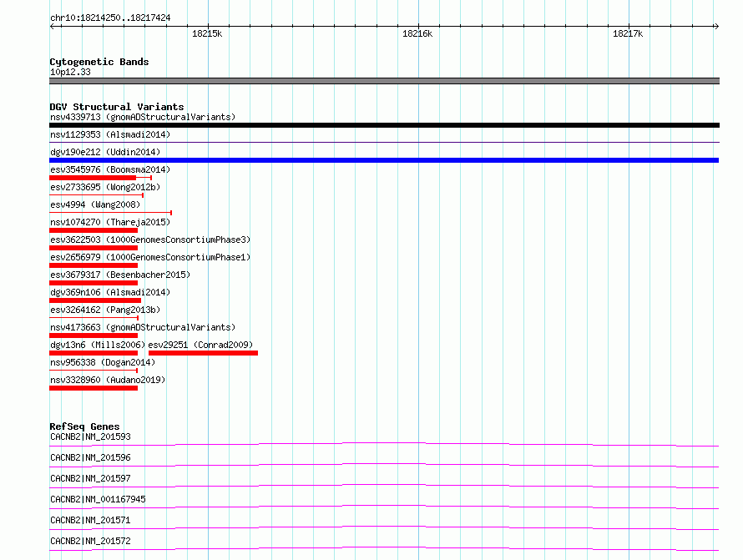This screenshot has height=560, width=743.
Task: Select red bar under esv2656979
Action: click(94, 265)
